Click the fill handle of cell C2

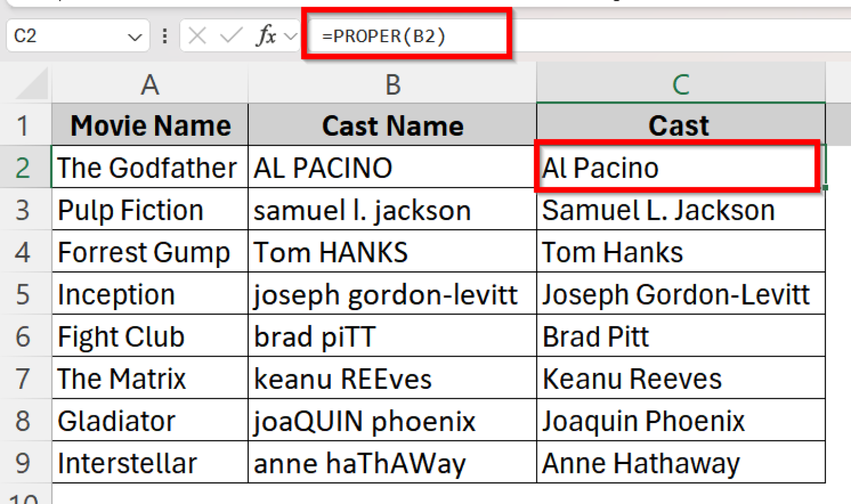tap(825, 188)
